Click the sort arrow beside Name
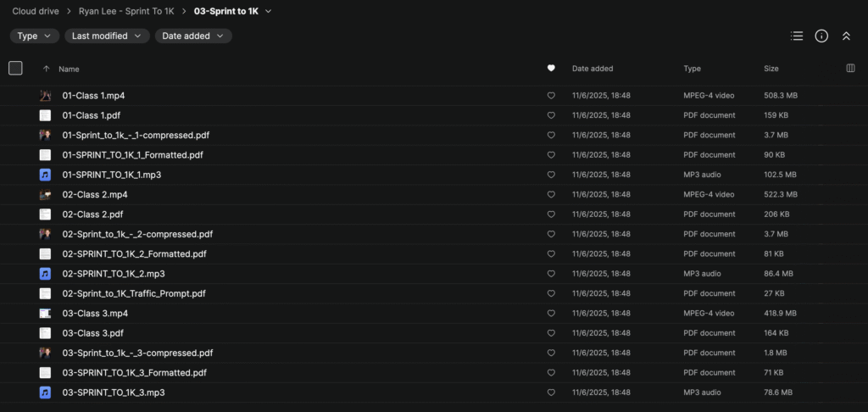Screen dimensions: 868x412 coord(46,69)
